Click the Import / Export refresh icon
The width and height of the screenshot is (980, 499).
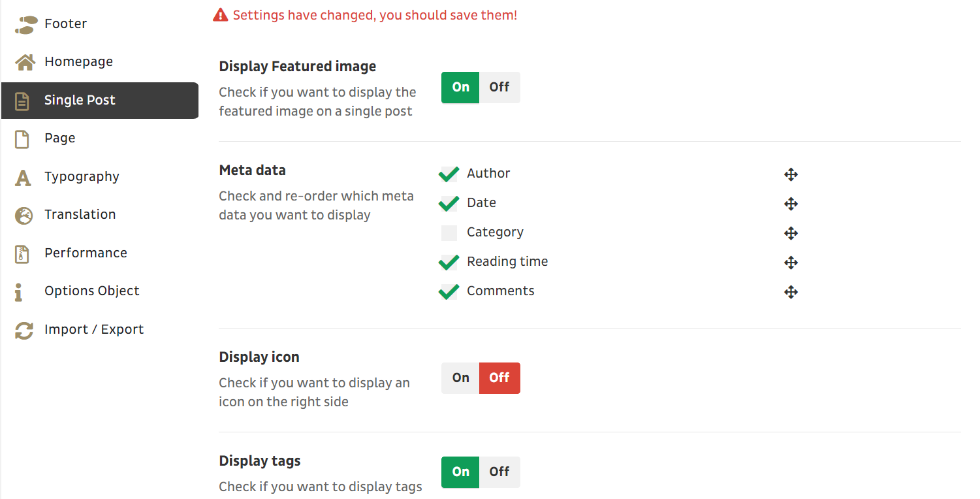(x=24, y=330)
